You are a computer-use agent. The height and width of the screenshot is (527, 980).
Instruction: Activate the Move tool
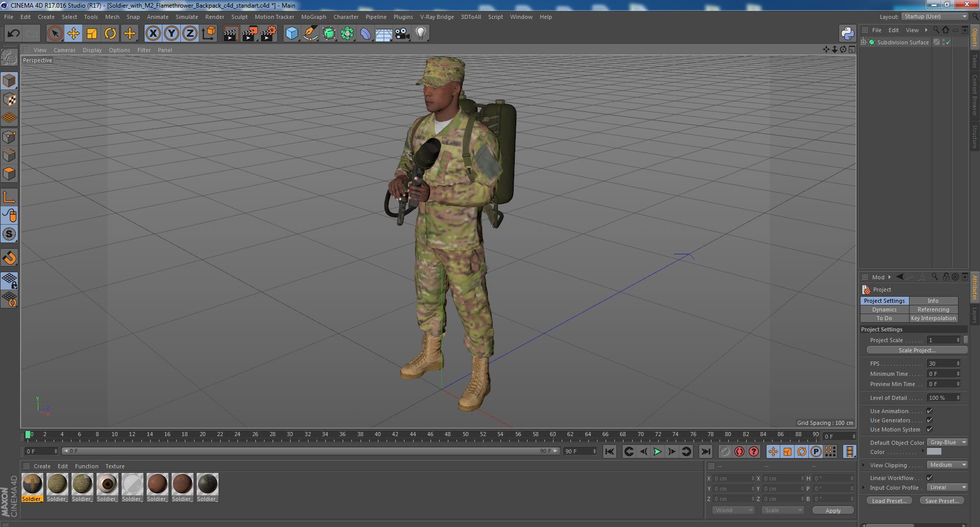[74, 34]
